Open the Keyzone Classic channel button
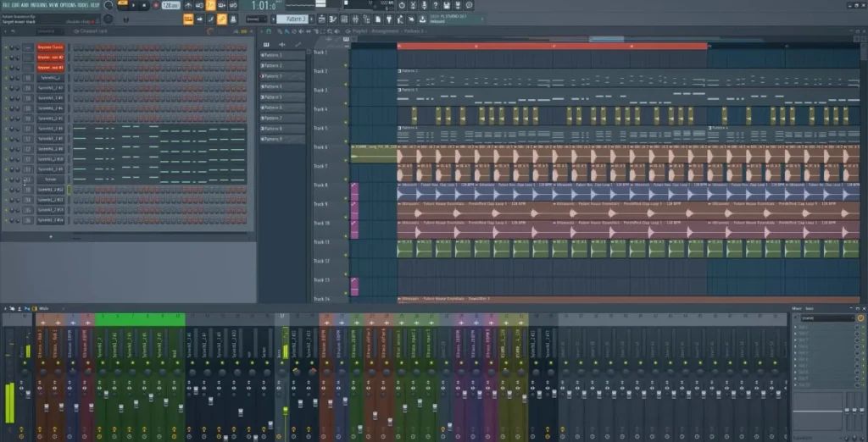Viewport: 868px width, 442px height. click(x=50, y=47)
